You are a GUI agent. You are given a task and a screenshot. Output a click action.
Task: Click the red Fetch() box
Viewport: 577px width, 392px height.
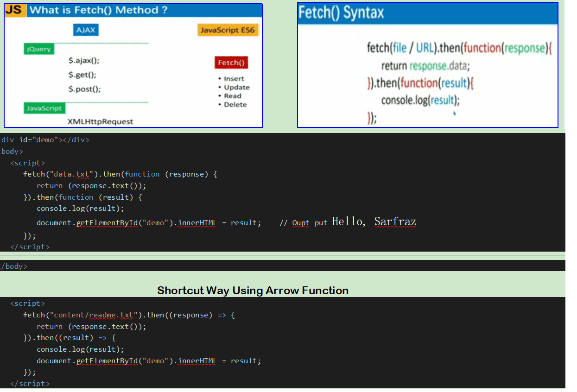coord(231,63)
